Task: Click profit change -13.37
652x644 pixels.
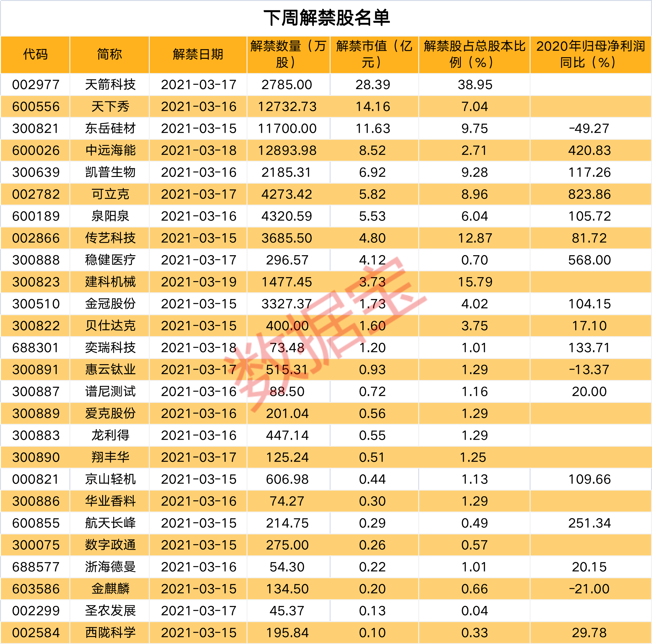Action: pos(589,370)
